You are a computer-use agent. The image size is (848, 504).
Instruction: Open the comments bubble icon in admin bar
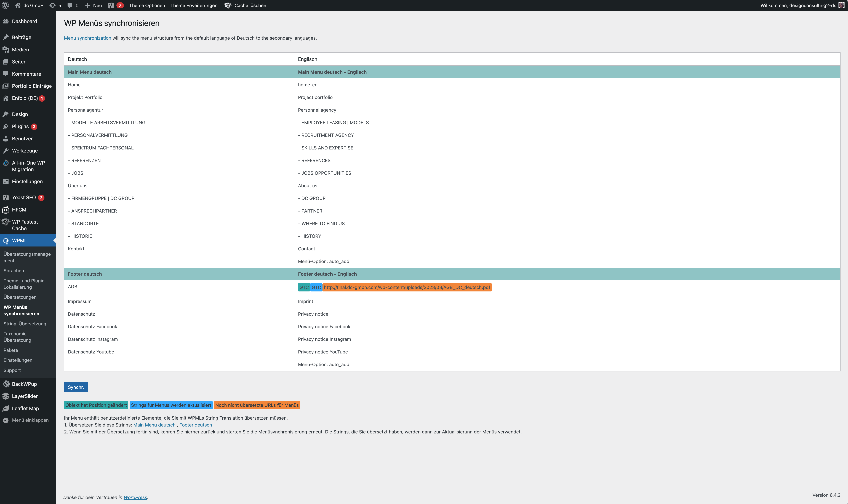[x=70, y=6]
